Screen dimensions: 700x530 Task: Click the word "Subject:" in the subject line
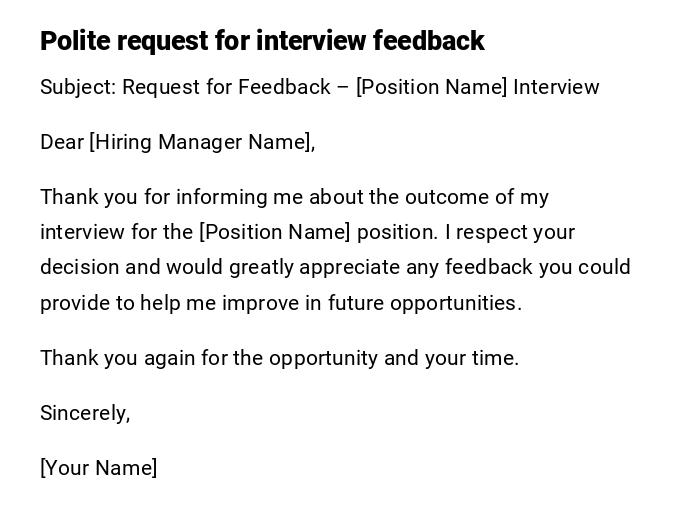(x=78, y=87)
